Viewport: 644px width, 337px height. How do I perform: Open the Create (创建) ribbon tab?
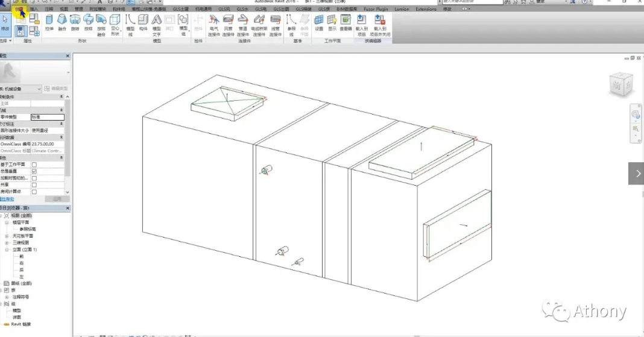[x=19, y=8]
